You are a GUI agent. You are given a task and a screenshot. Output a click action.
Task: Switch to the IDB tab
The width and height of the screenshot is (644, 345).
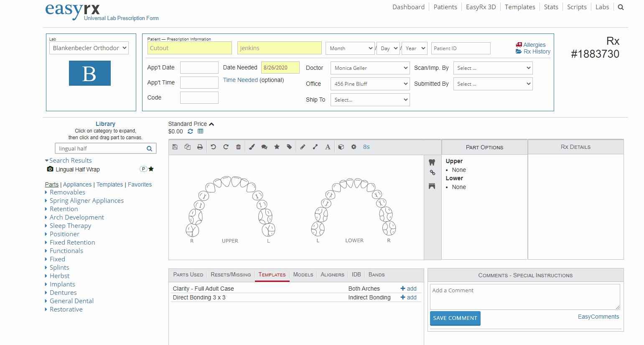click(356, 274)
